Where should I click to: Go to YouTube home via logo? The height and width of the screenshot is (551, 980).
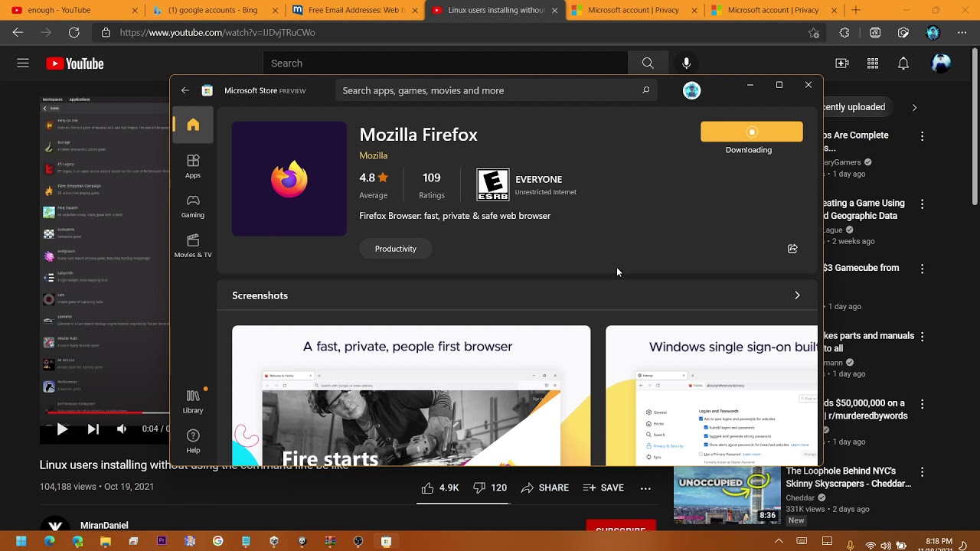point(75,64)
